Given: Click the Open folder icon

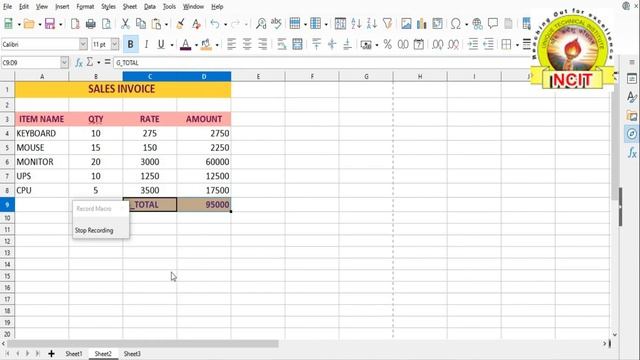Looking at the screenshot, I should point(29,24).
